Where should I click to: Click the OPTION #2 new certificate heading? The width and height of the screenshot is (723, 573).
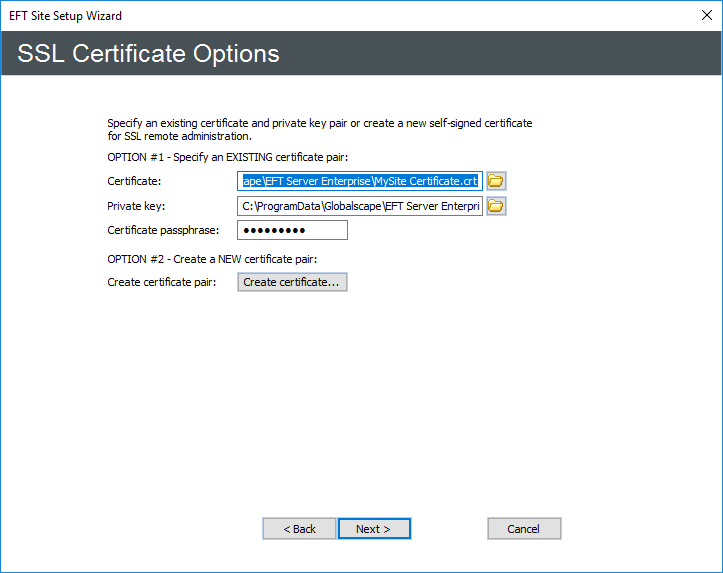pyautogui.click(x=212, y=259)
